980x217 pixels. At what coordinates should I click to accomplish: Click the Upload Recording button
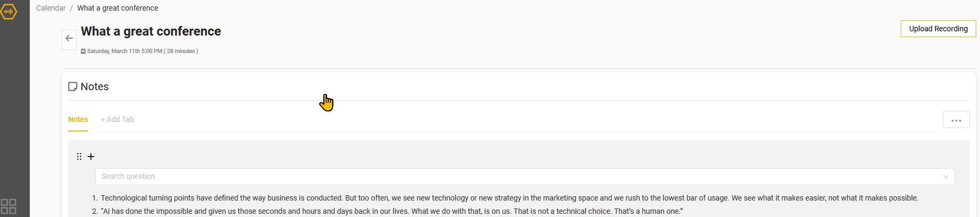pyautogui.click(x=938, y=29)
